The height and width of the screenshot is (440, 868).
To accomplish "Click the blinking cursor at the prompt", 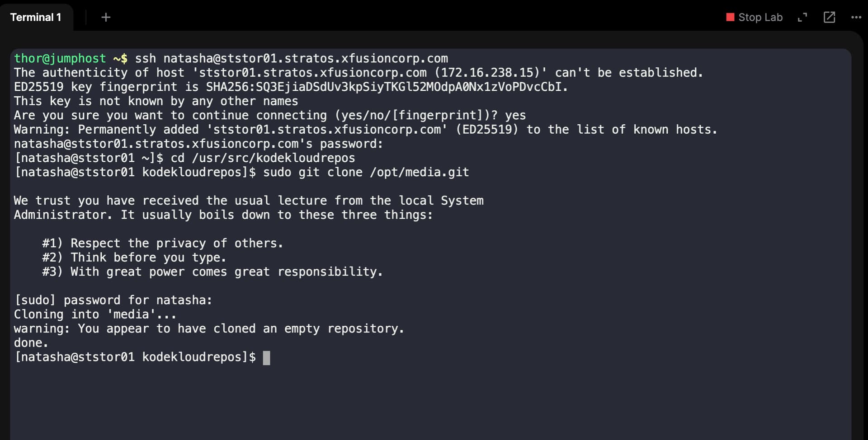I will 267,358.
